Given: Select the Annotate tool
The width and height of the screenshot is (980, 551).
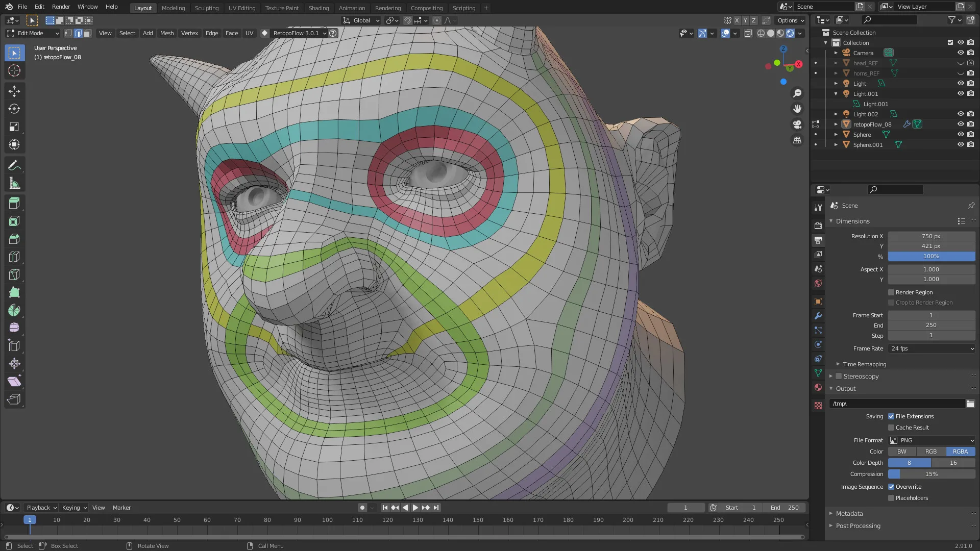Looking at the screenshot, I should click(14, 165).
